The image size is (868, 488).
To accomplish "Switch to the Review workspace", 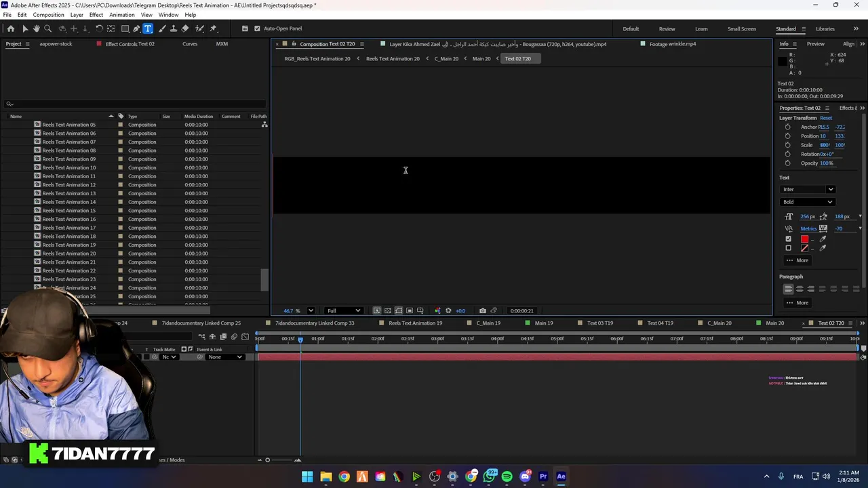I will (x=667, y=29).
